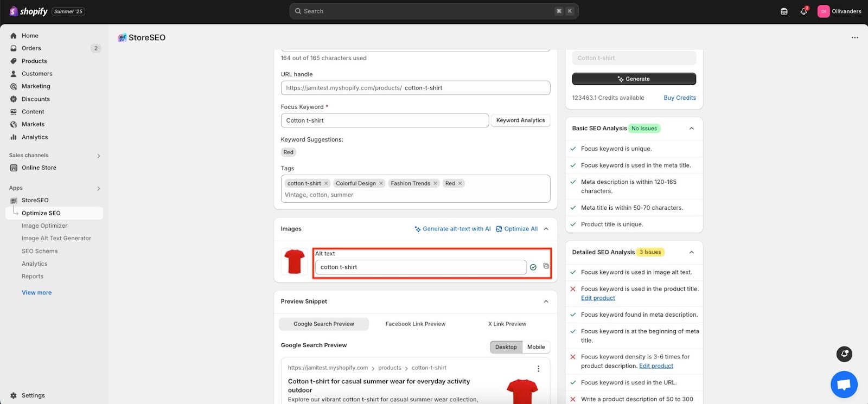Open Image Alt Text Generator
868x404 pixels.
pyautogui.click(x=56, y=239)
